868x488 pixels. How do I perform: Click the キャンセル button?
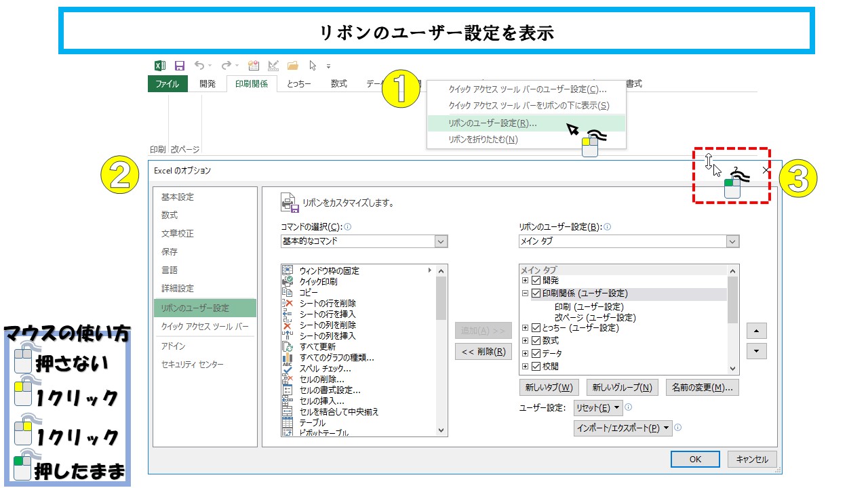[x=752, y=459]
